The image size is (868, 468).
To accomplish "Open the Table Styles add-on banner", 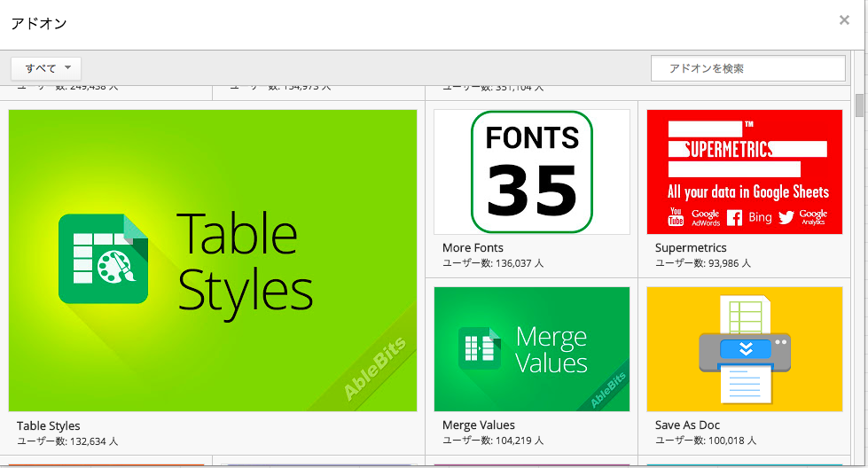I will (x=213, y=261).
